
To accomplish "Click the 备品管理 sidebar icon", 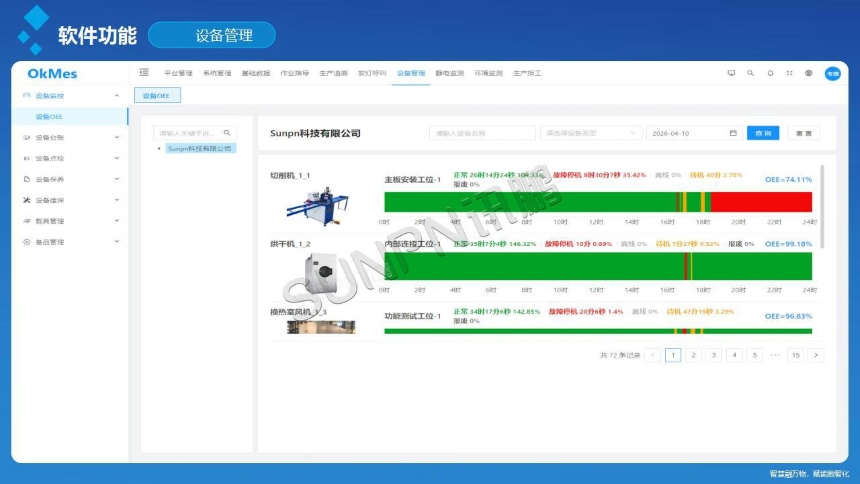I will (26, 241).
